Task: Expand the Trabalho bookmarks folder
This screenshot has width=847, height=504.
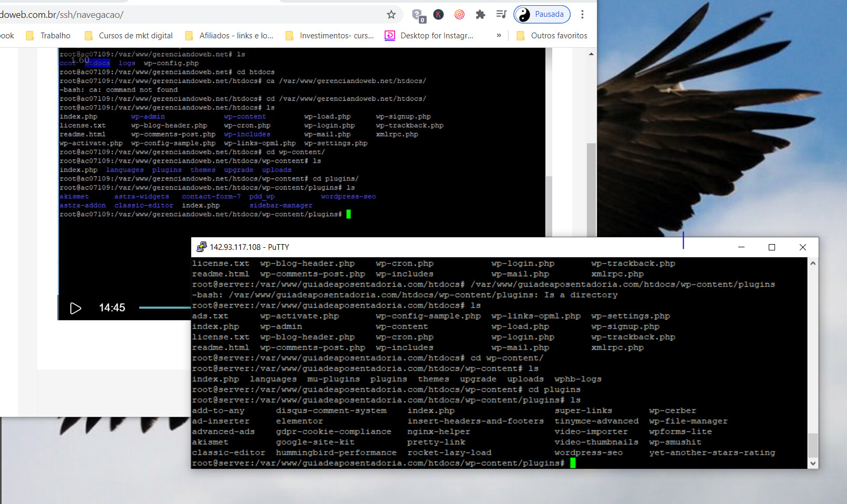Action: click(x=48, y=36)
